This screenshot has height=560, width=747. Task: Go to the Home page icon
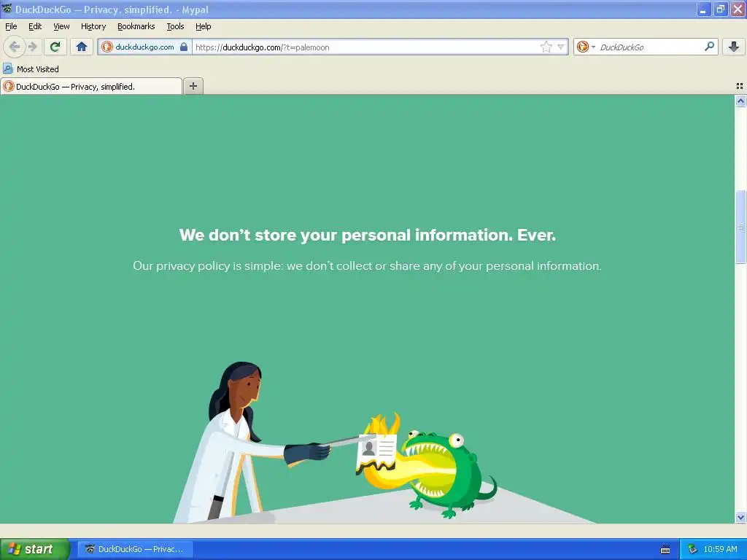coord(82,47)
